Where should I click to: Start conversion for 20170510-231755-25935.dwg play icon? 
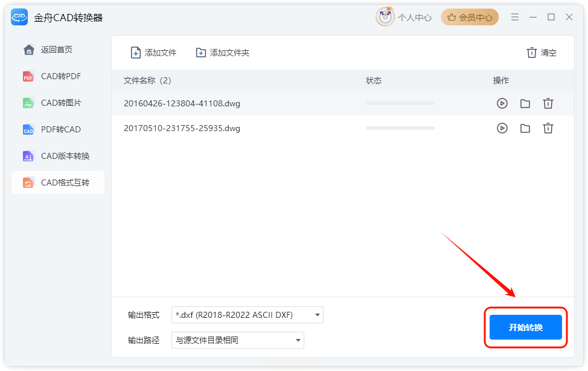pos(502,128)
